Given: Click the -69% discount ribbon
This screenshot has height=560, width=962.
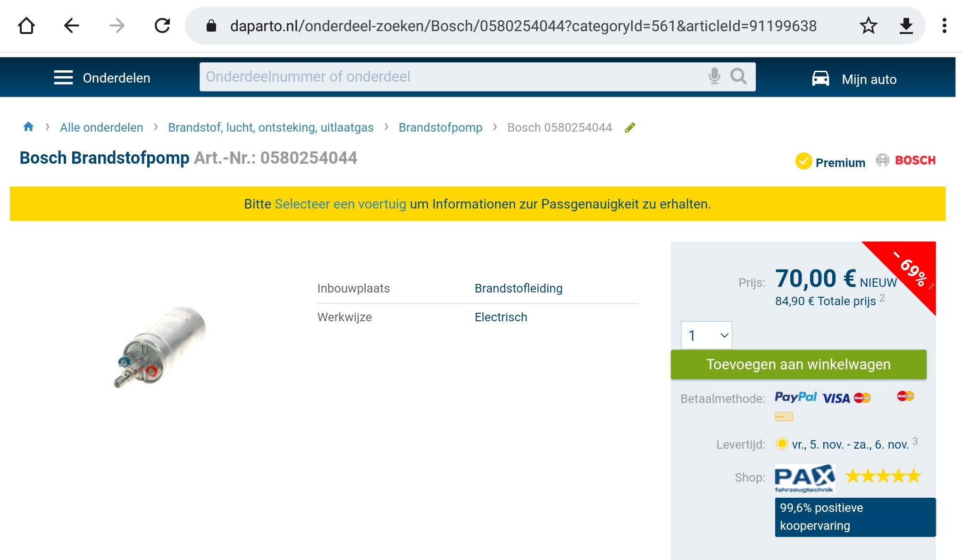Looking at the screenshot, I should tap(911, 269).
